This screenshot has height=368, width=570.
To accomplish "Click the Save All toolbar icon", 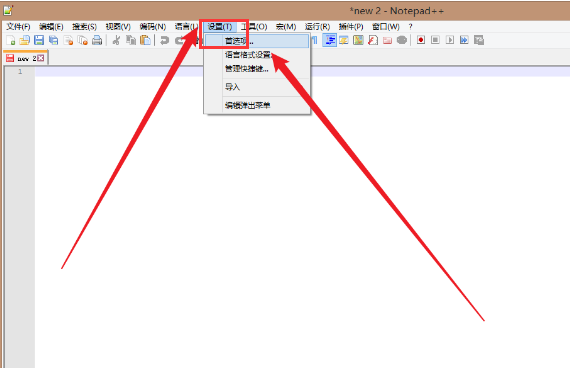I will coord(53,40).
